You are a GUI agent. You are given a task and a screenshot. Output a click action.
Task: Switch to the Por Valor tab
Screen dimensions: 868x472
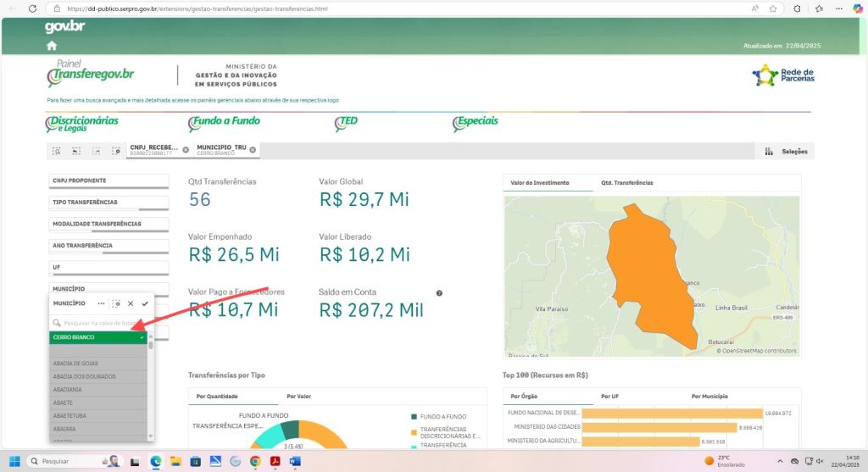tap(299, 397)
